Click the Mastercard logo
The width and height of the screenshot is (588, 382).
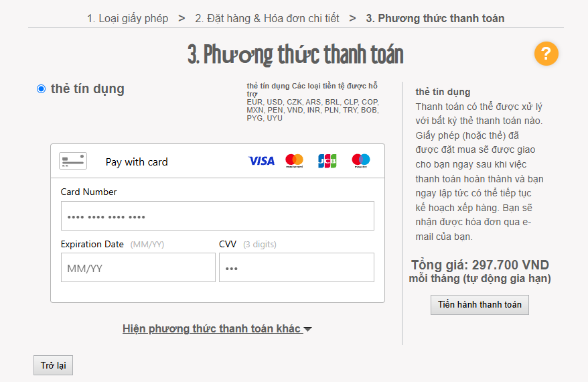click(x=294, y=161)
